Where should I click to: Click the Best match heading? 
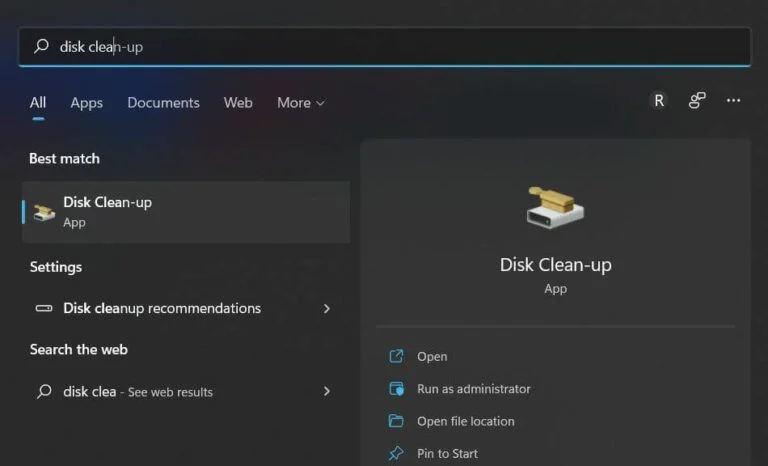click(64, 158)
